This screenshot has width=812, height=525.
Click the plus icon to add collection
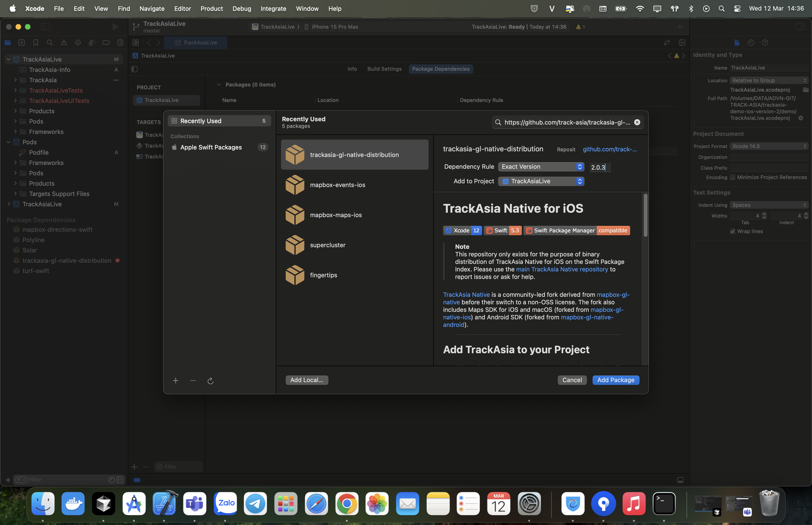click(176, 380)
